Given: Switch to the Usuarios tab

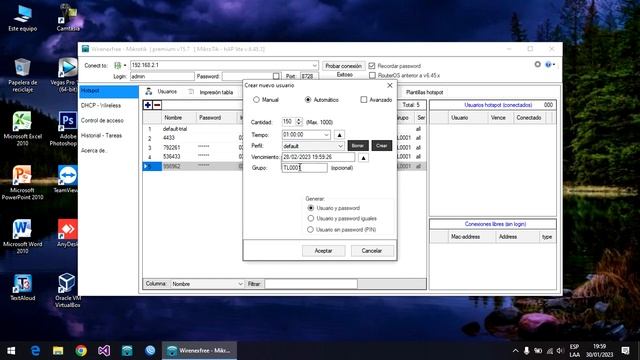Looking at the screenshot, I should tap(162, 92).
